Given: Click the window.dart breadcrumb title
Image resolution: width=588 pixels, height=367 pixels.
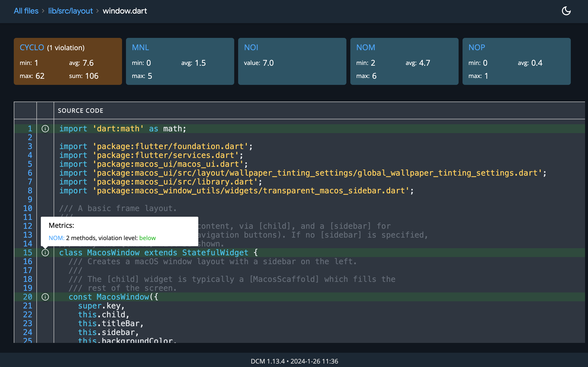Looking at the screenshot, I should [x=125, y=11].
